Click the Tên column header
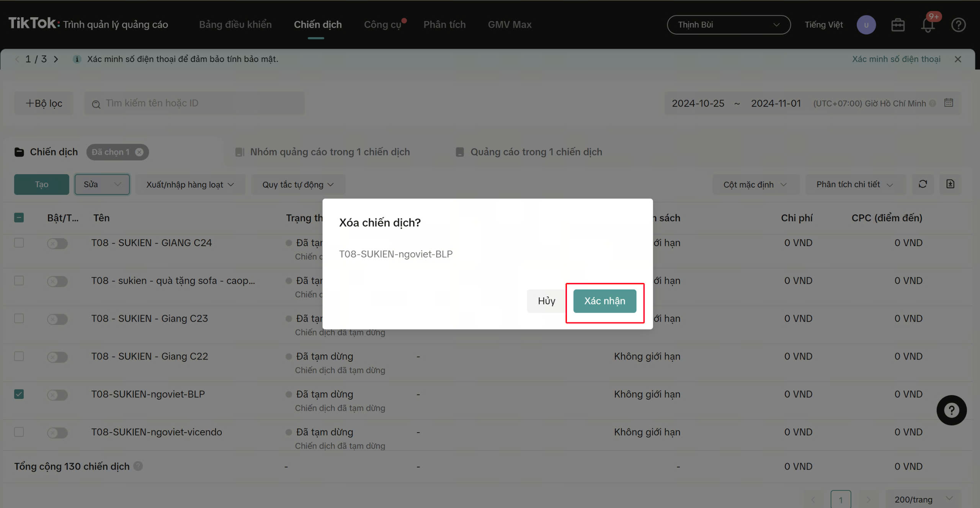This screenshot has width=980, height=508. tap(101, 218)
